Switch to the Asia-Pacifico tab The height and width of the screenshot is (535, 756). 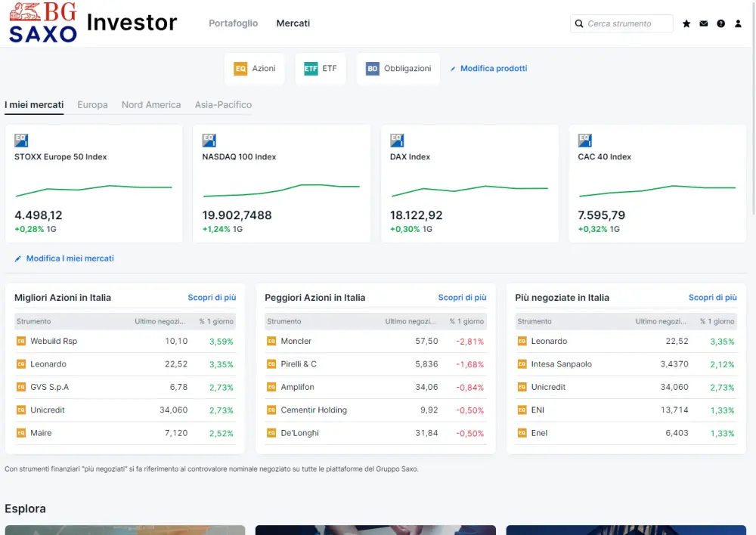coord(223,104)
